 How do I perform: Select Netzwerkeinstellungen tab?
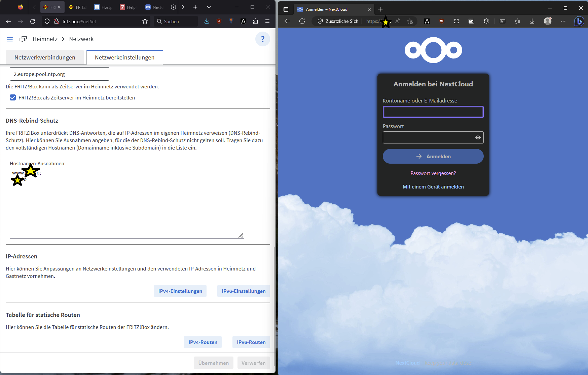coord(125,57)
